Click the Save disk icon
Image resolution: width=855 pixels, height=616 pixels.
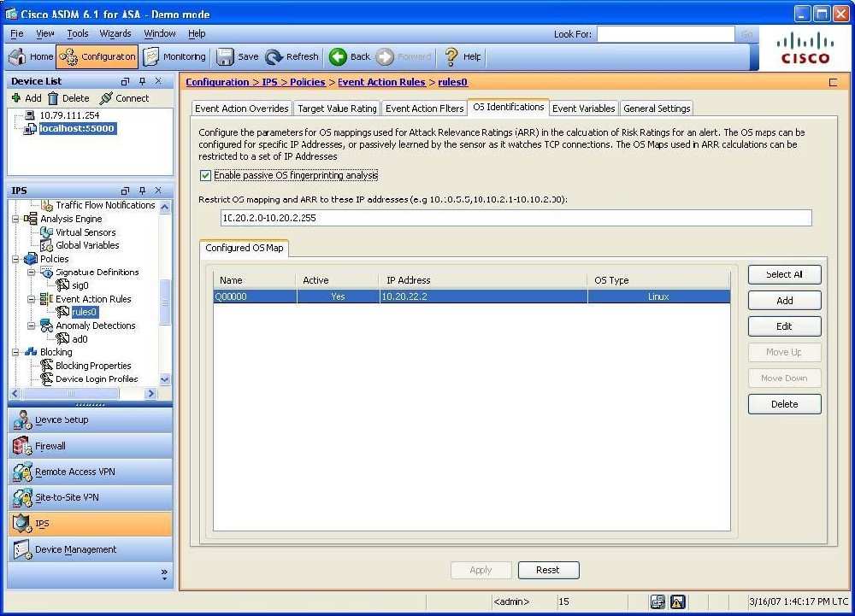(x=225, y=56)
